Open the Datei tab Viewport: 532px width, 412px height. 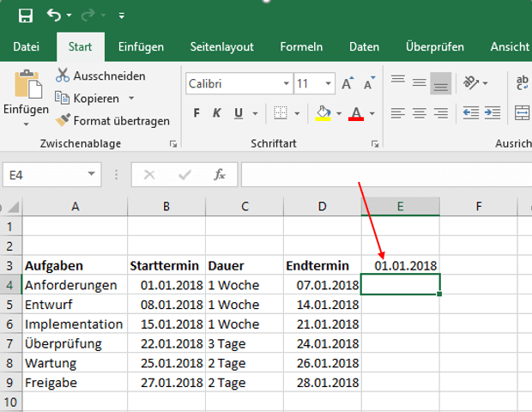(x=27, y=46)
